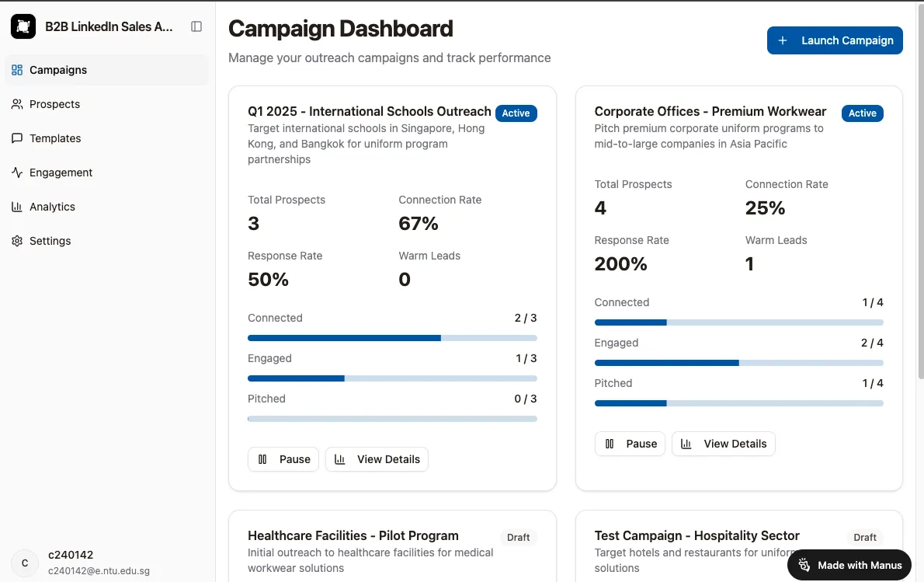Open the Campaigns section

point(106,70)
